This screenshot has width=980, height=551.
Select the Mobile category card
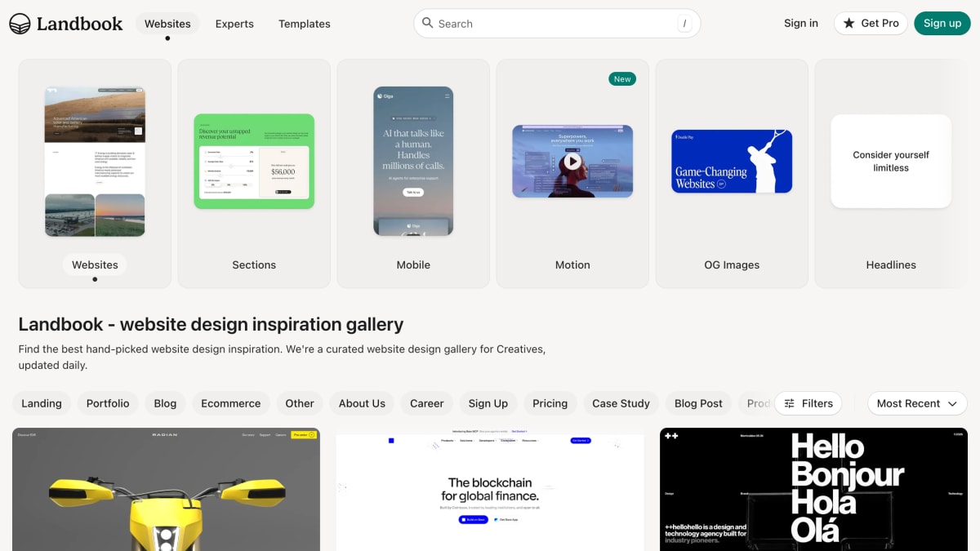[x=413, y=173]
